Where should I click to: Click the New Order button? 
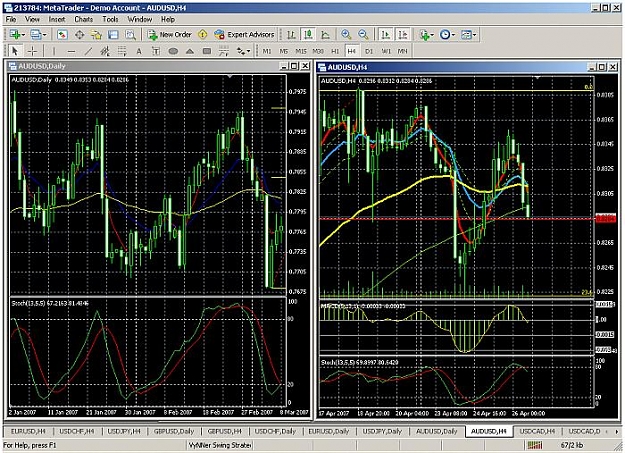point(170,35)
